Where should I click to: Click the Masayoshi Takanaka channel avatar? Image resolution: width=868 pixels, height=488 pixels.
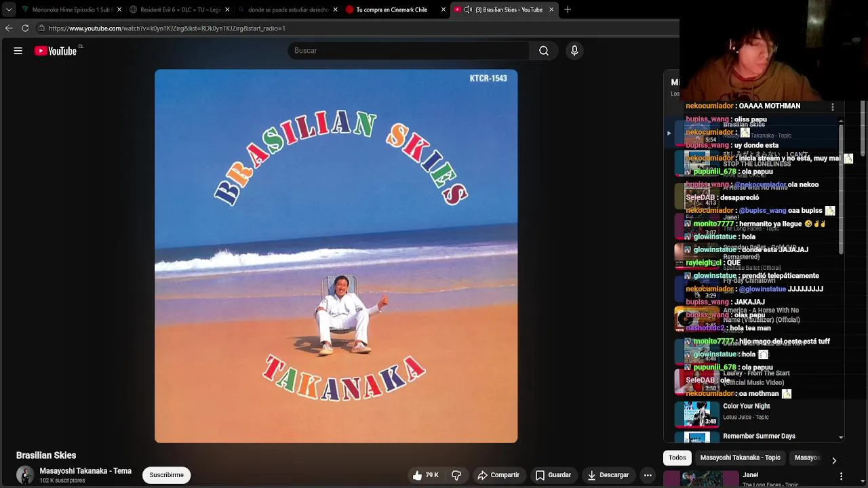(x=25, y=475)
